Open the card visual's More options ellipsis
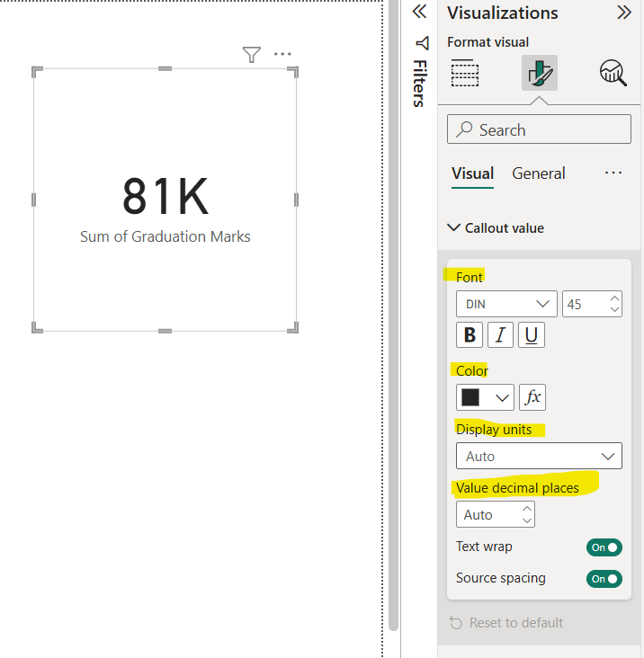This screenshot has width=644, height=658. pyautogui.click(x=282, y=55)
